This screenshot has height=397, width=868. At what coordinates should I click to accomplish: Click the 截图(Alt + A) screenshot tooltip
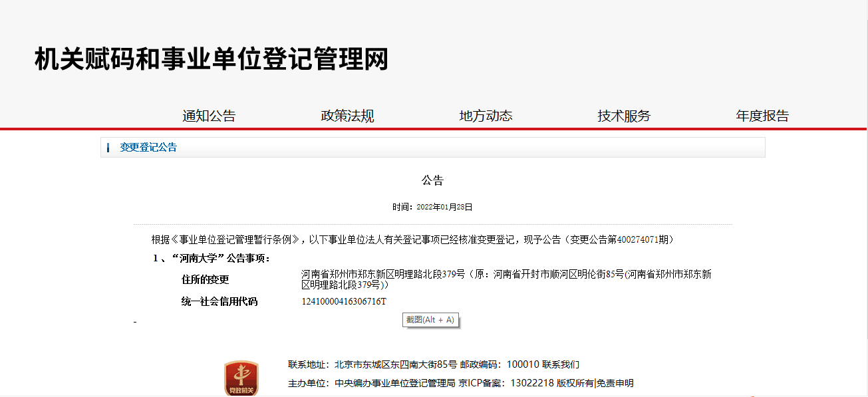[x=430, y=320]
